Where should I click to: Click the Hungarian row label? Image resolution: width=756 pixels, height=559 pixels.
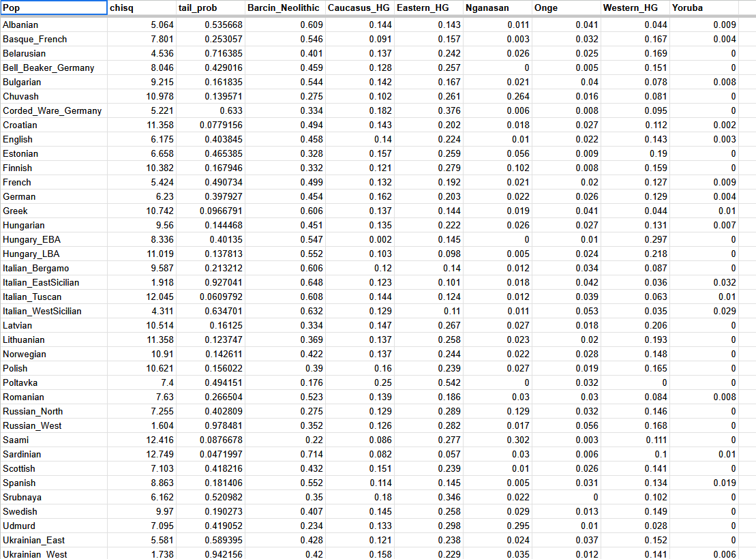pyautogui.click(x=24, y=225)
